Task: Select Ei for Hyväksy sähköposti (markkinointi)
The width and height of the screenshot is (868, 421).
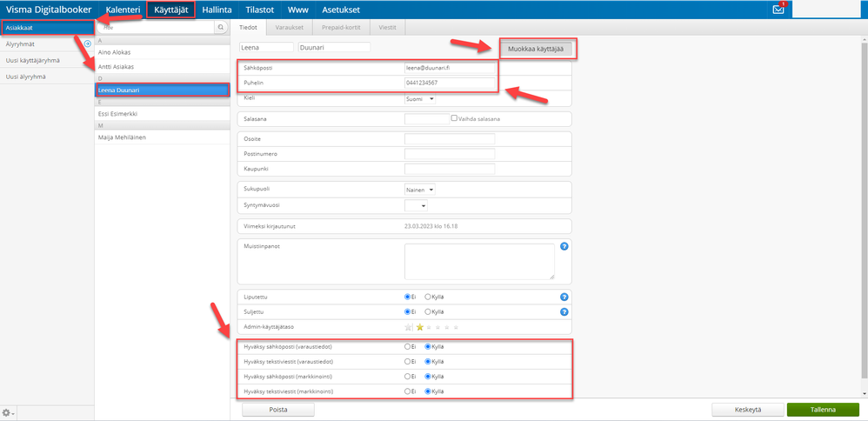Action: click(x=407, y=377)
